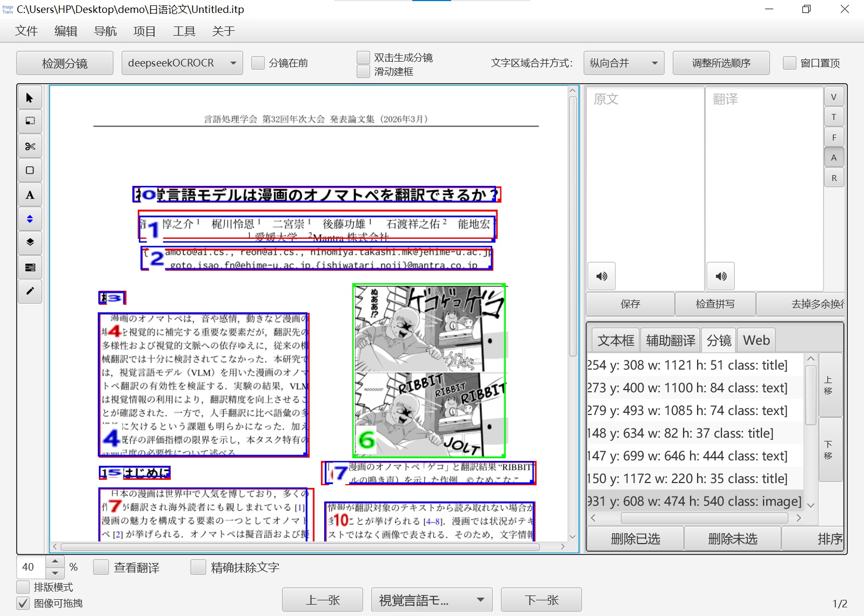Select the dashed rectangle selection tool
This screenshot has width=864, height=616.
coord(30,121)
